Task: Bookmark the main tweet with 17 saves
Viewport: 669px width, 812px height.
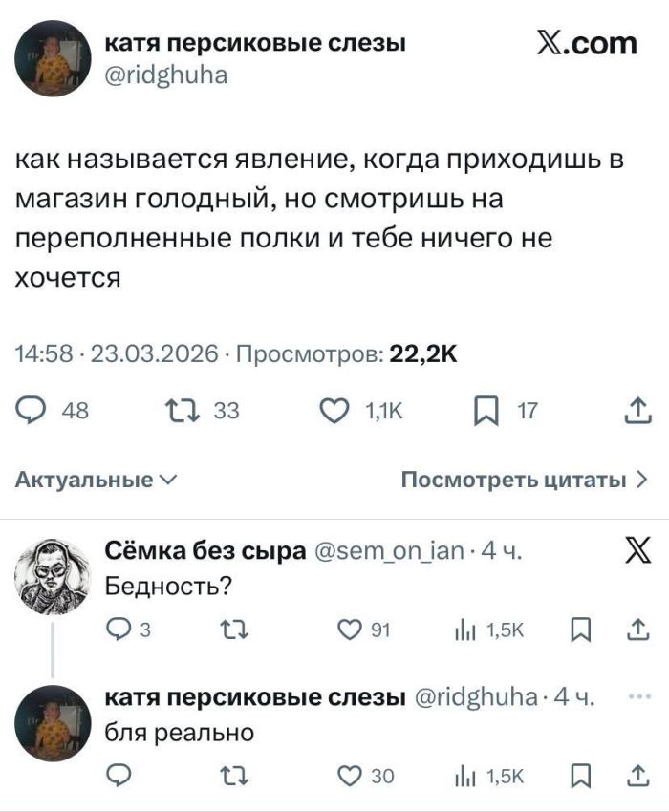Action: tap(486, 412)
